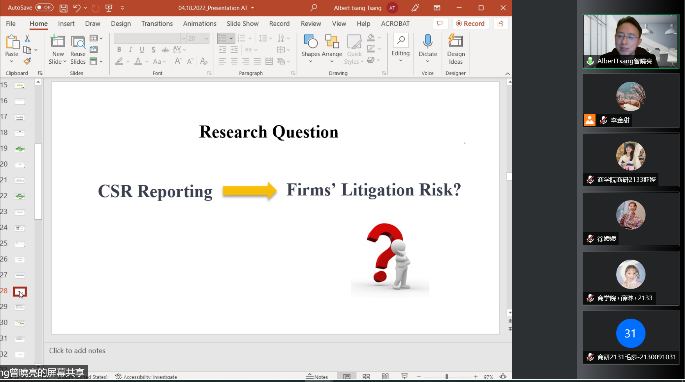Select slide 28 thumbnail in panel
The image size is (685, 382).
[x=20, y=292]
